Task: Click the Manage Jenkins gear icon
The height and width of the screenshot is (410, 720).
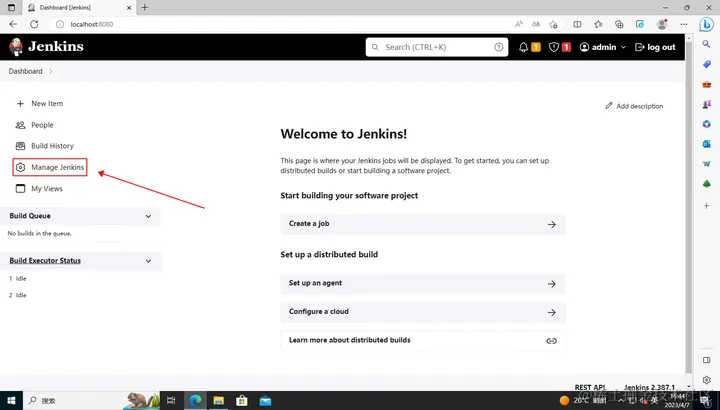Action: [20, 168]
